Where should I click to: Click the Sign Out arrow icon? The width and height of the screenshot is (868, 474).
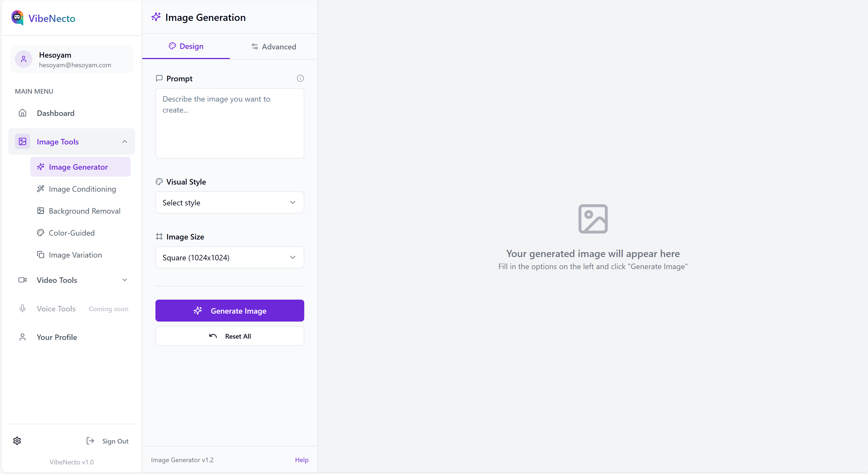point(90,441)
